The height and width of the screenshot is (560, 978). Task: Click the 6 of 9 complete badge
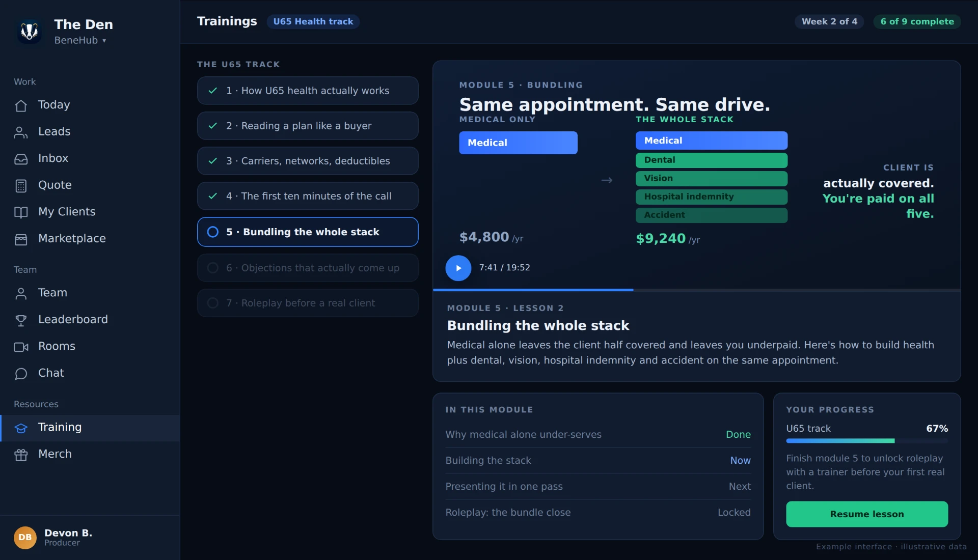tap(917, 21)
